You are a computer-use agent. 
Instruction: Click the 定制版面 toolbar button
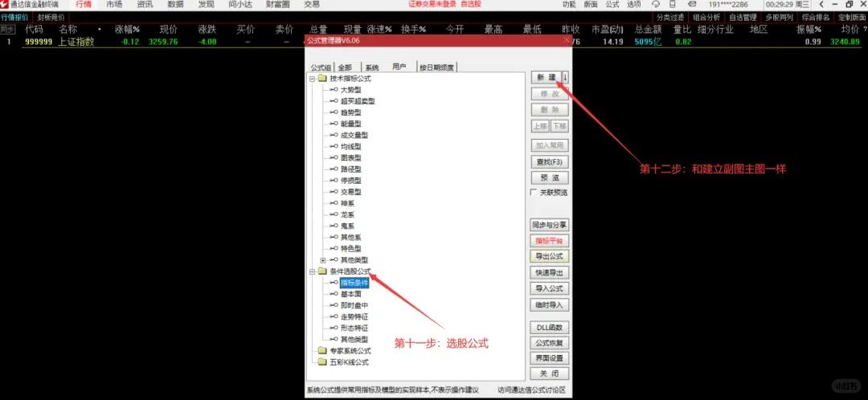point(852,17)
